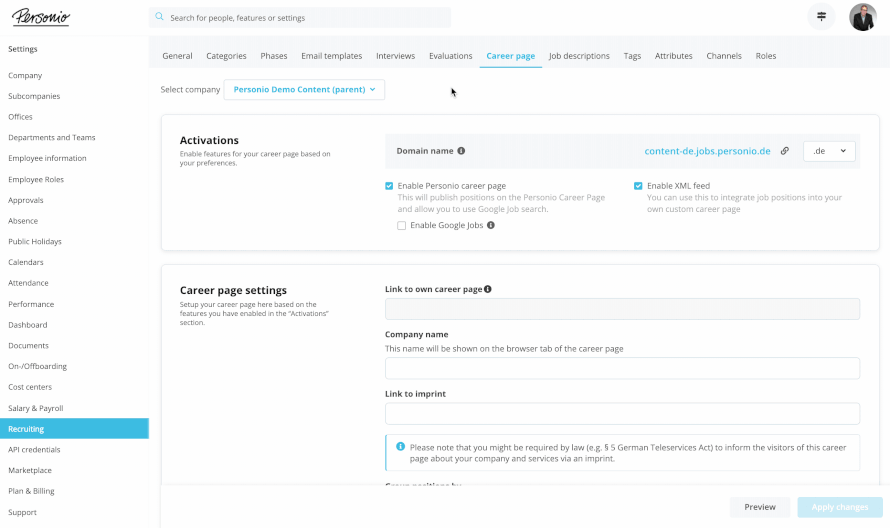890x528 pixels.
Task: Open Marketplace in sidebar
Action: pos(30,471)
